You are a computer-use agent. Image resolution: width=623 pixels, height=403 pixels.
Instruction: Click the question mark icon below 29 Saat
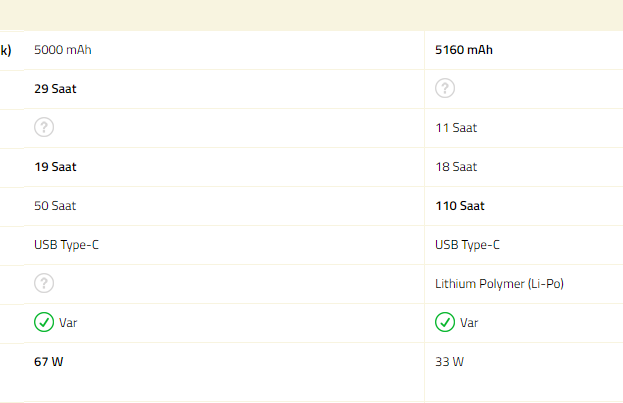pos(44,127)
